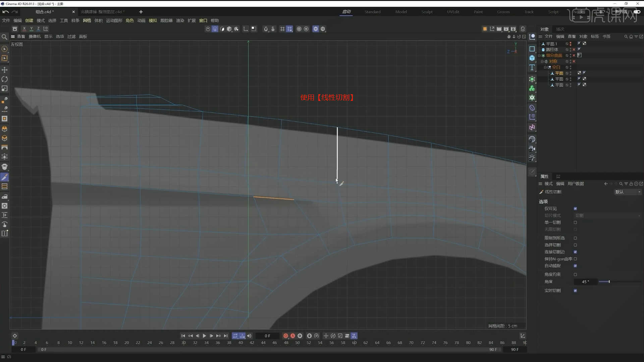This screenshot has height=362, width=644.
Task: Jump to the end of the animation
Action: click(226, 336)
